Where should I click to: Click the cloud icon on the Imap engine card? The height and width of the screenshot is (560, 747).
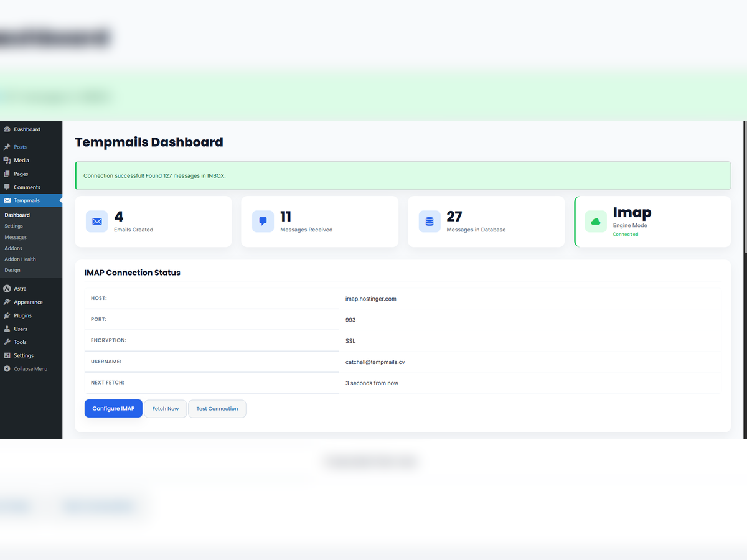596,221
